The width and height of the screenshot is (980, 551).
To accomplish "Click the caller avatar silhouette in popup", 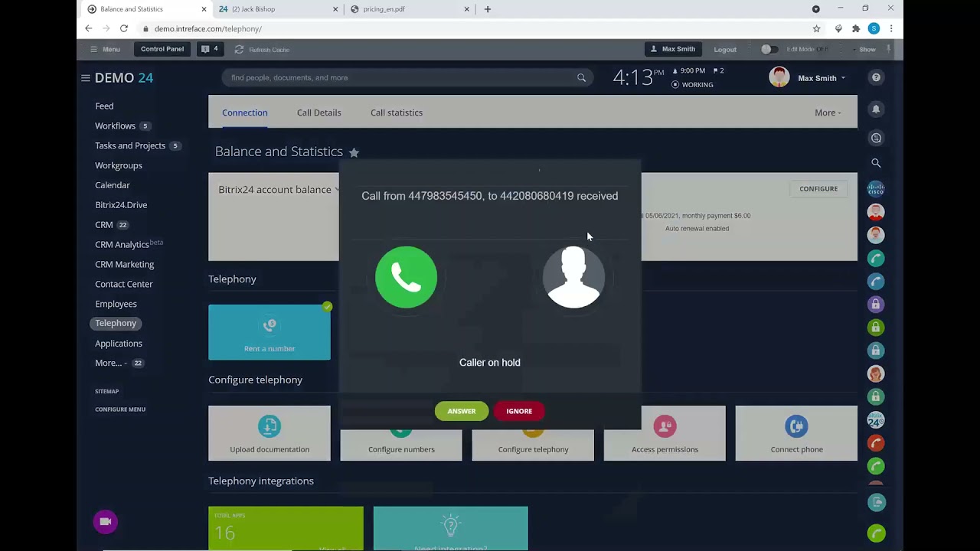I will click(573, 277).
